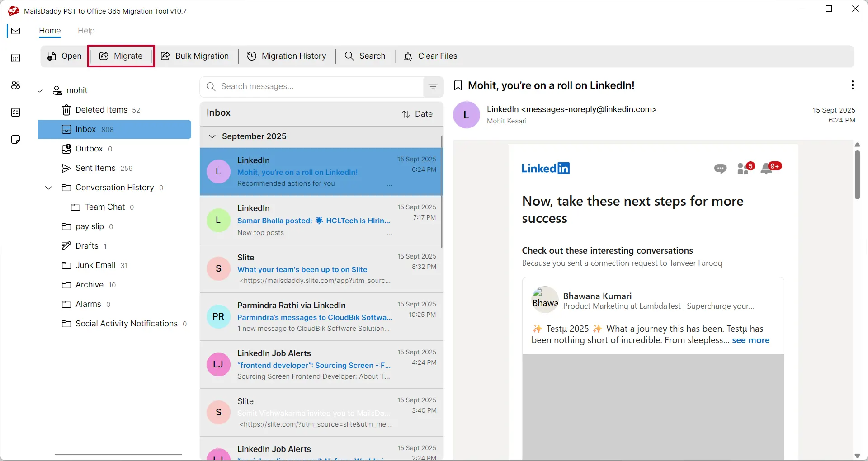Click the sender avatar L in preview header
The image size is (868, 461).
466,115
